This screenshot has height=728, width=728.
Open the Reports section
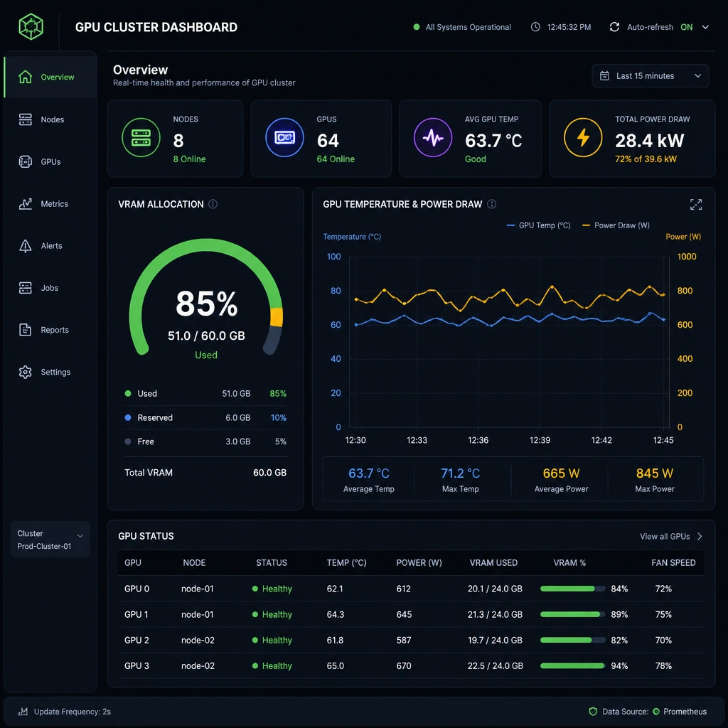pyautogui.click(x=50, y=330)
